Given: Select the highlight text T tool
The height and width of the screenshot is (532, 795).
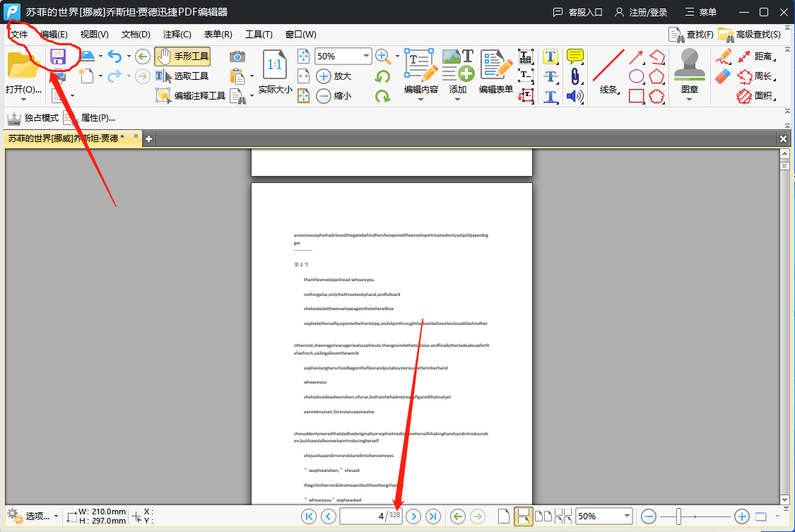Looking at the screenshot, I should [550, 57].
